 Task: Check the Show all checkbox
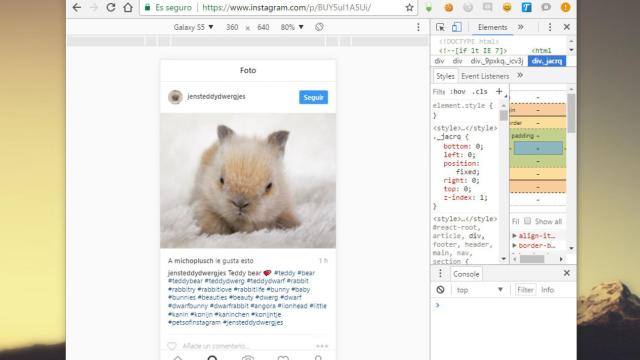click(527, 221)
